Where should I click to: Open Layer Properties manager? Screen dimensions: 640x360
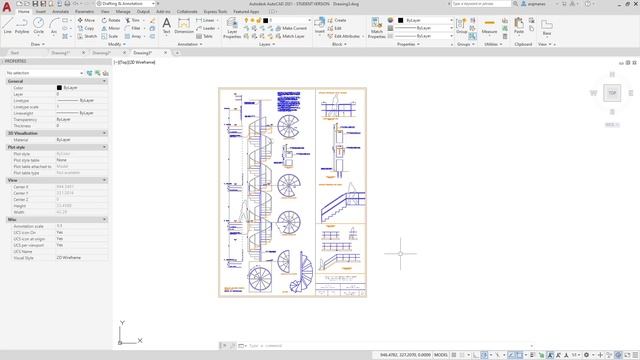232,28
